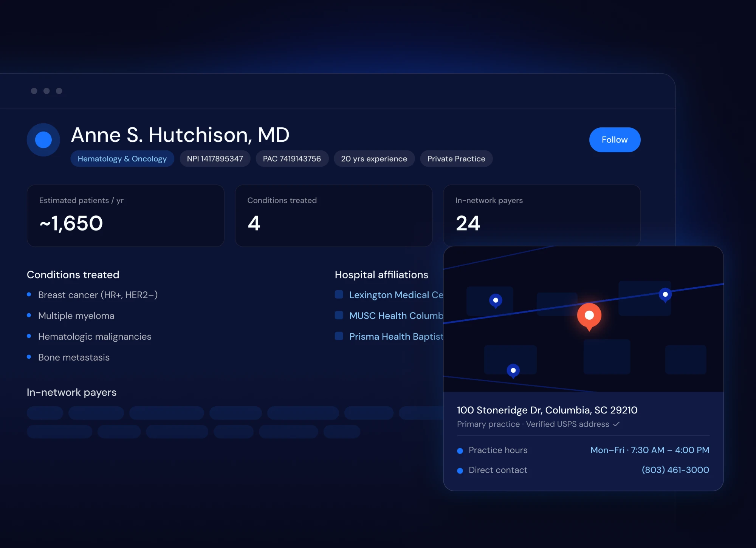Click the orange primary practice map pin

tap(589, 317)
